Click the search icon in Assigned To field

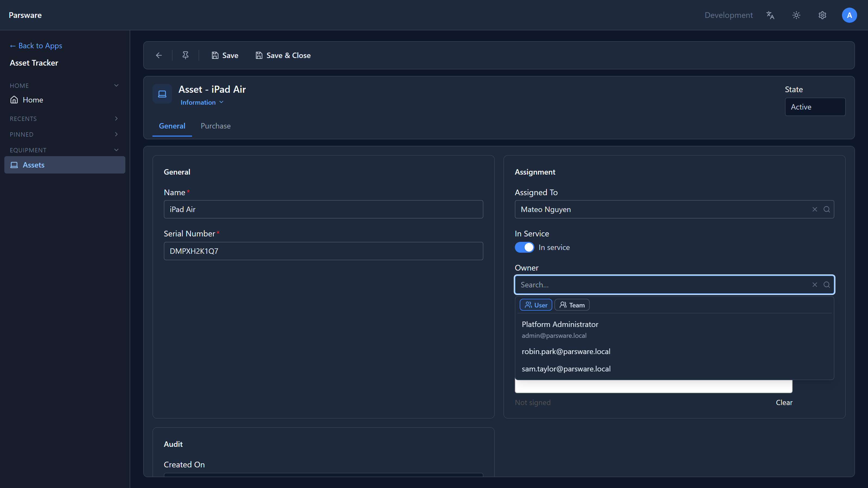tap(826, 210)
